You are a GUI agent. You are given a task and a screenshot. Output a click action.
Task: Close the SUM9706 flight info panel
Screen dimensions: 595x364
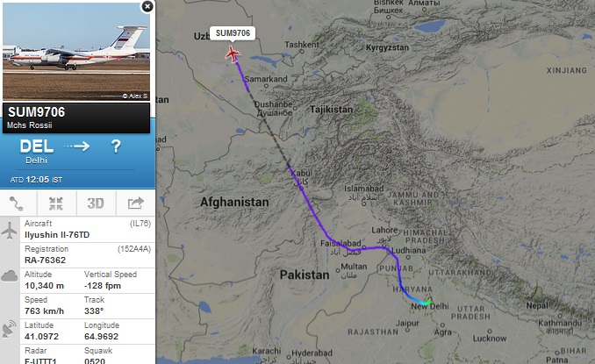tap(147, 6)
